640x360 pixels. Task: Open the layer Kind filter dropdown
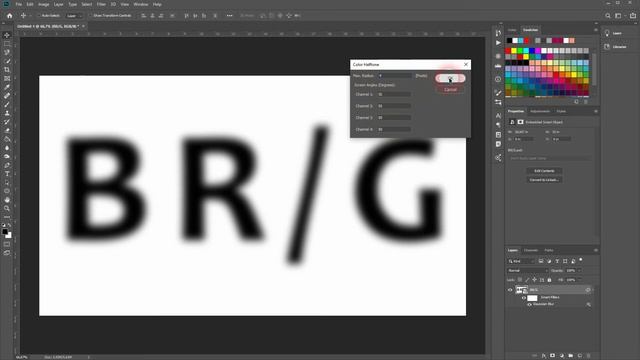point(521,261)
